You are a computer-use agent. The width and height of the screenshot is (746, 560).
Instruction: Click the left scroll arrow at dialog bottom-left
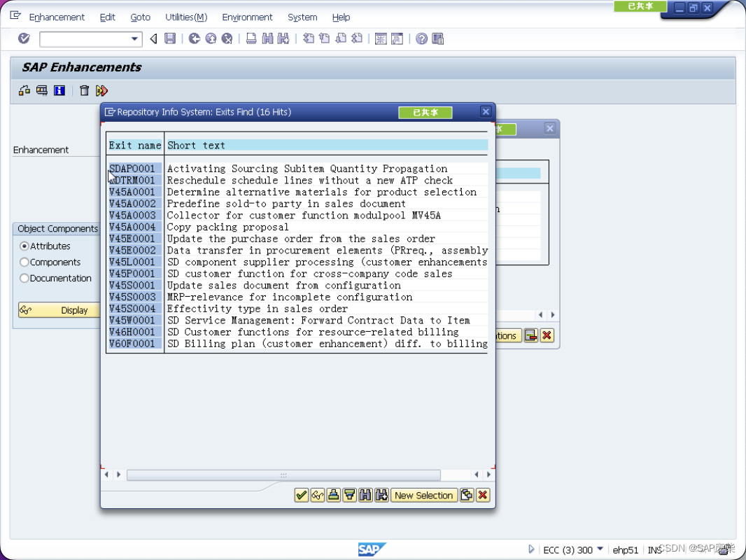click(x=106, y=475)
